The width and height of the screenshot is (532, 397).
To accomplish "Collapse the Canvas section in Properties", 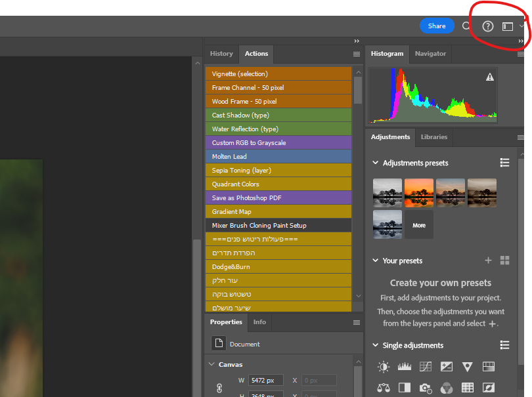I will point(211,365).
